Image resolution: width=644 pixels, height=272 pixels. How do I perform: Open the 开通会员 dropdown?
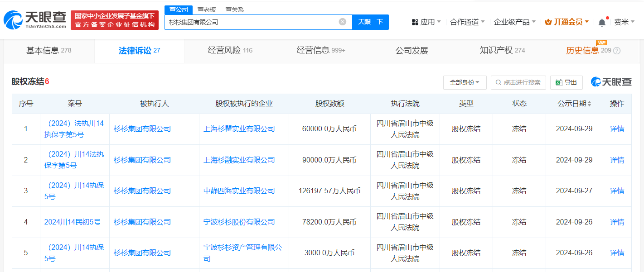click(567, 22)
